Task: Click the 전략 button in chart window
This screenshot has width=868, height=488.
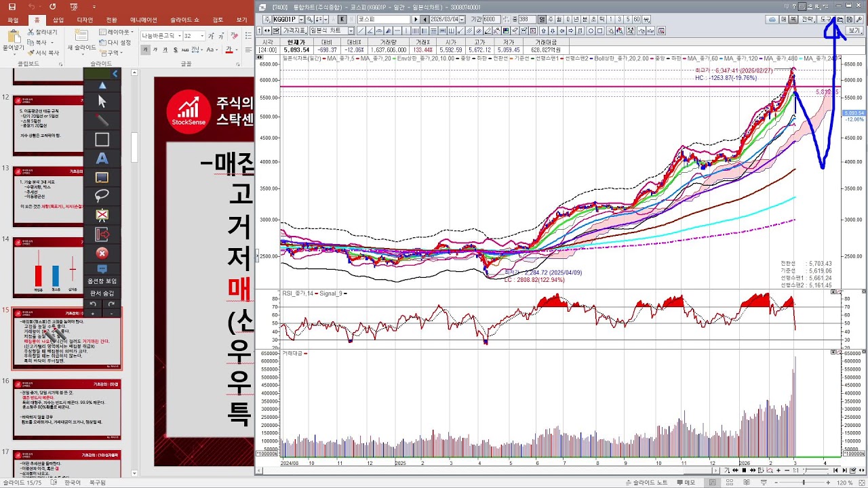Action: [x=808, y=20]
